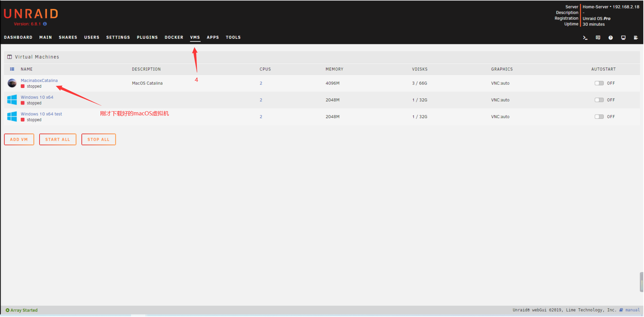The height and width of the screenshot is (317, 644).
Task: Click the feedback icon in the top bar
Action: [x=598, y=38]
